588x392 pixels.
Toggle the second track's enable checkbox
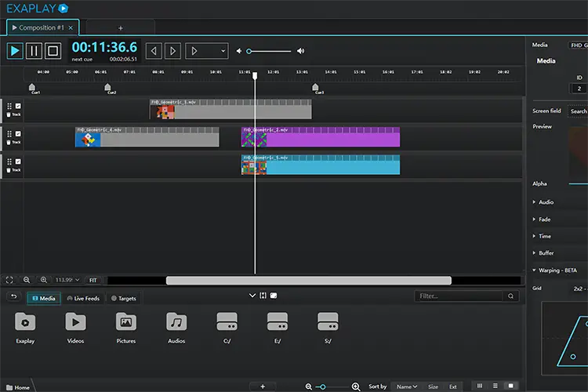(x=18, y=134)
